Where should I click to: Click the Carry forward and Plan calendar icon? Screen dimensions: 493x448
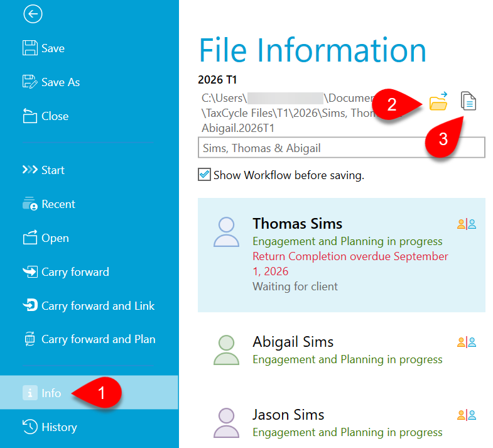click(30, 339)
